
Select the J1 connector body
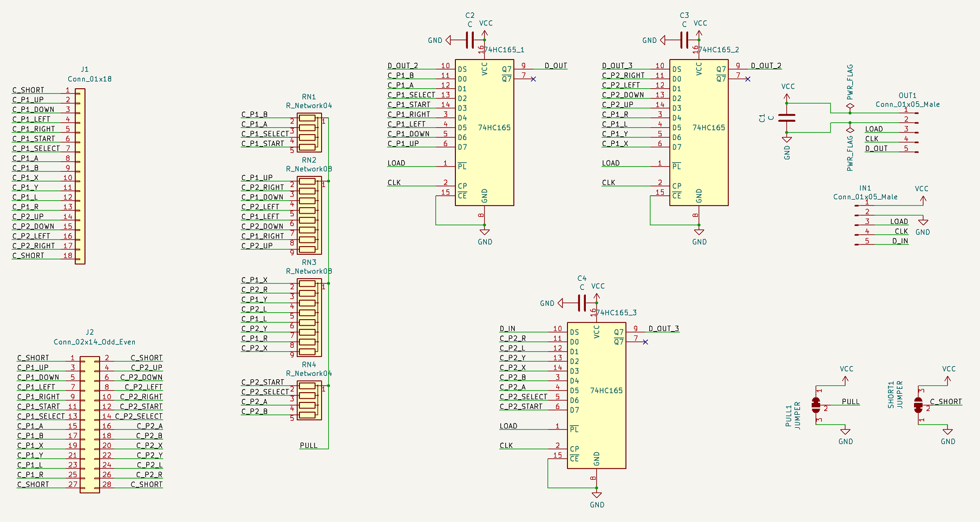click(x=80, y=176)
